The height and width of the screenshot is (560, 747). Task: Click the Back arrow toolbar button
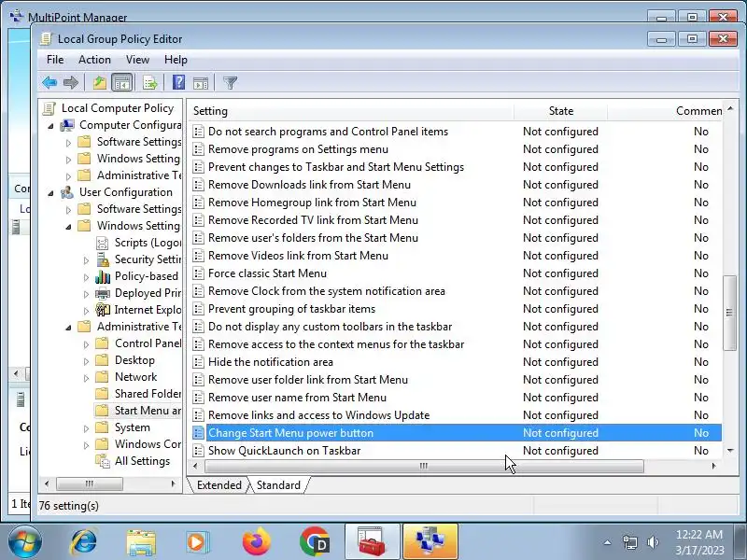coord(49,83)
